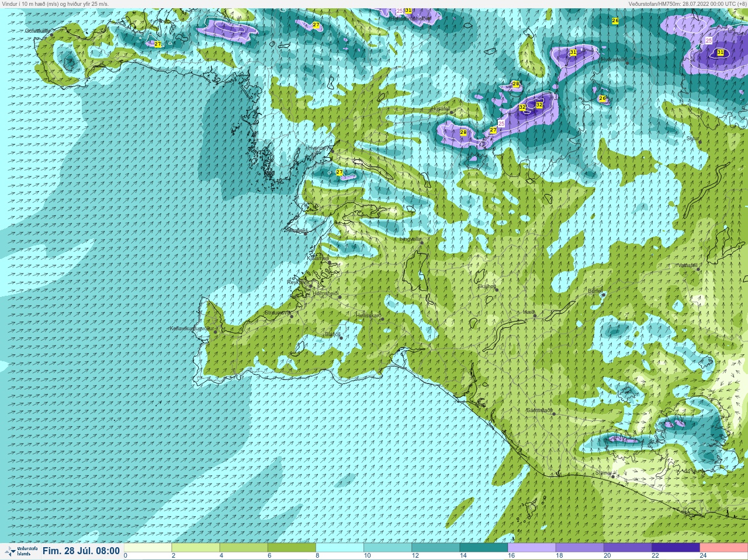Viewport: 748px width, 560px height.
Task: Click the Straumsvík station label
Action: (276, 313)
